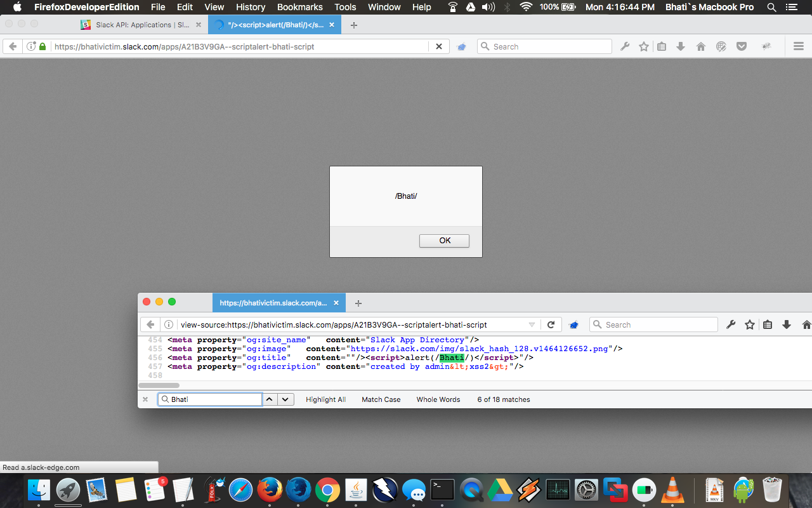Toggle Highlight All in find bar

coord(325,399)
